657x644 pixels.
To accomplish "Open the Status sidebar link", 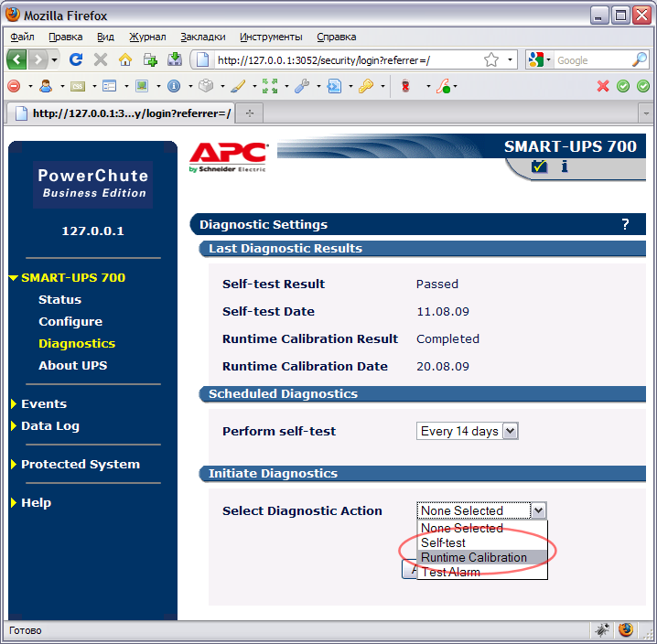I will point(59,299).
